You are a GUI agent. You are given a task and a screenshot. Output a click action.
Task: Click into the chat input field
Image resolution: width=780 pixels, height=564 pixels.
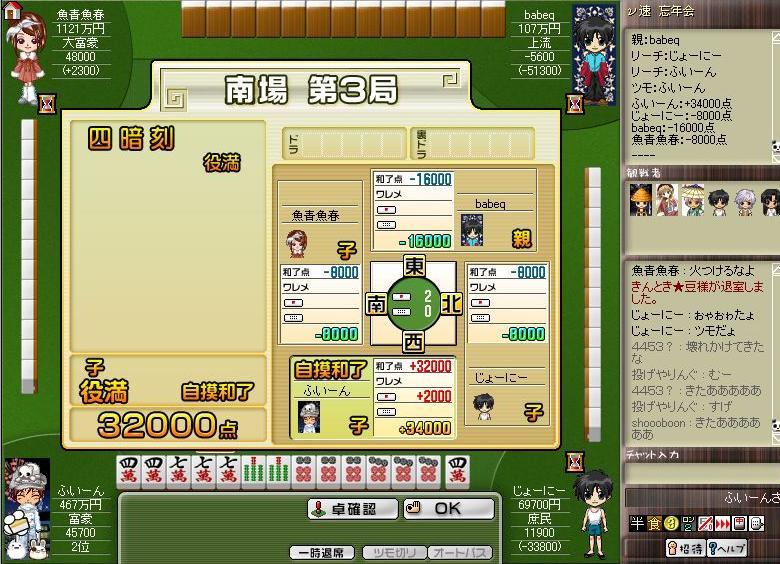(x=700, y=474)
